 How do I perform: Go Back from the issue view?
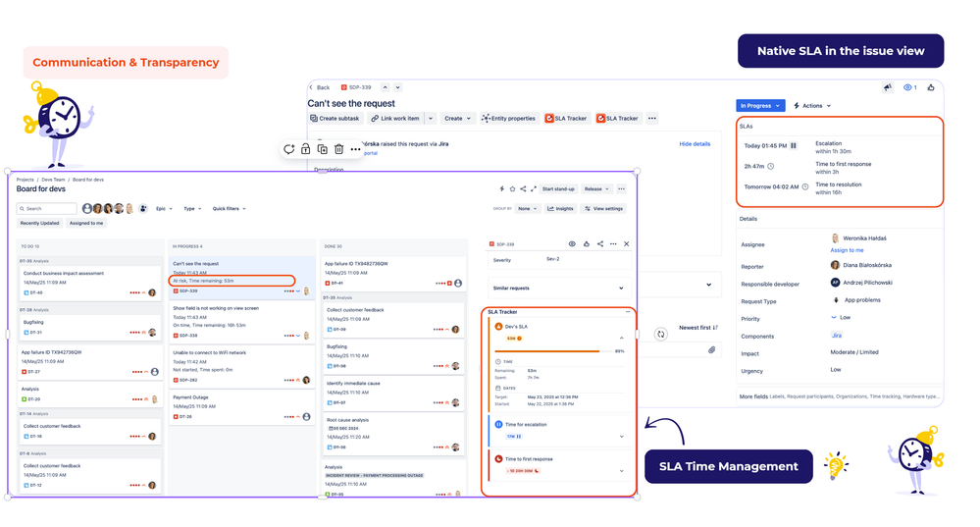click(320, 87)
